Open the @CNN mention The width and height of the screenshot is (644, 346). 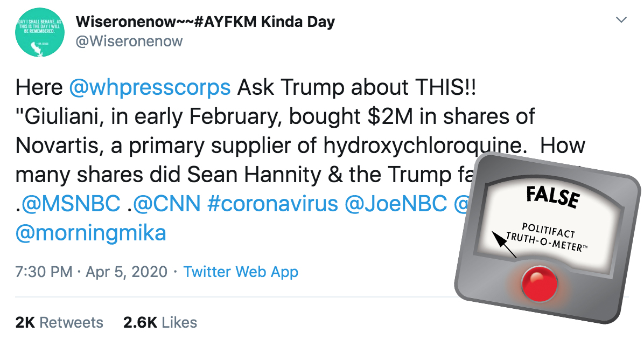[166, 204]
